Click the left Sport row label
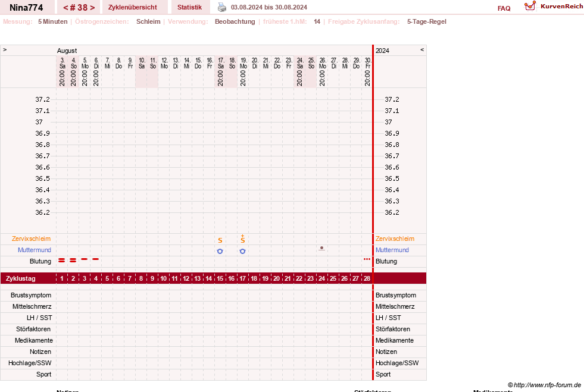 (x=44, y=374)
